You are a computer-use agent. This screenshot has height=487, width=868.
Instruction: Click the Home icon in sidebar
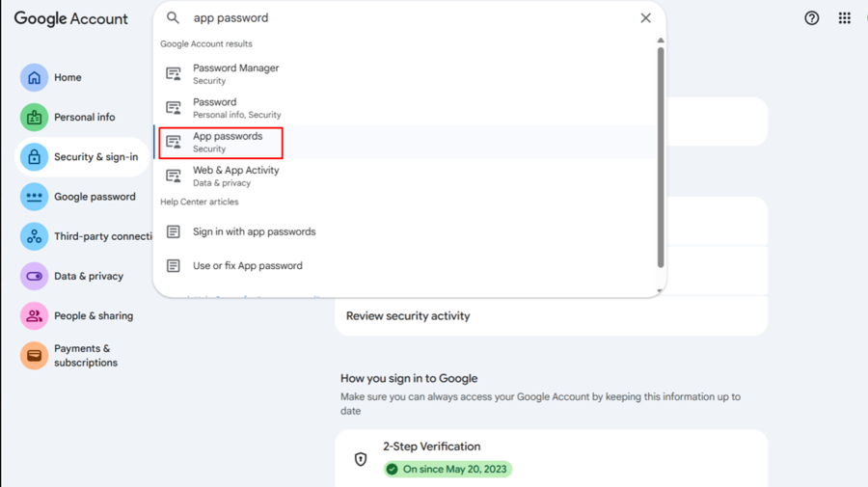coord(35,77)
